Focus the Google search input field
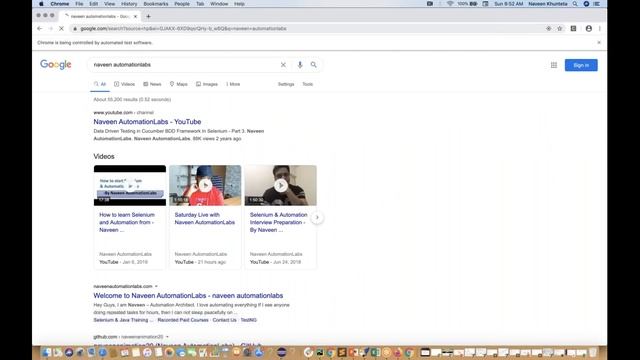 tap(184, 65)
